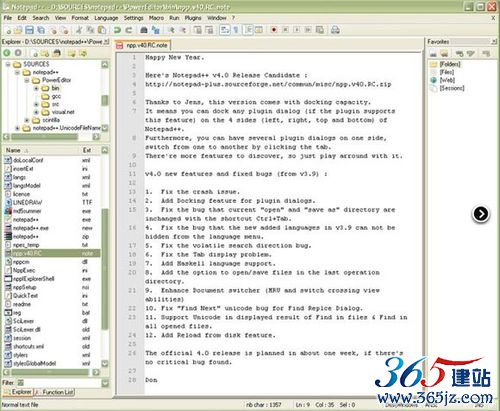Toggle synchronized horizontal scrolling

209,30
